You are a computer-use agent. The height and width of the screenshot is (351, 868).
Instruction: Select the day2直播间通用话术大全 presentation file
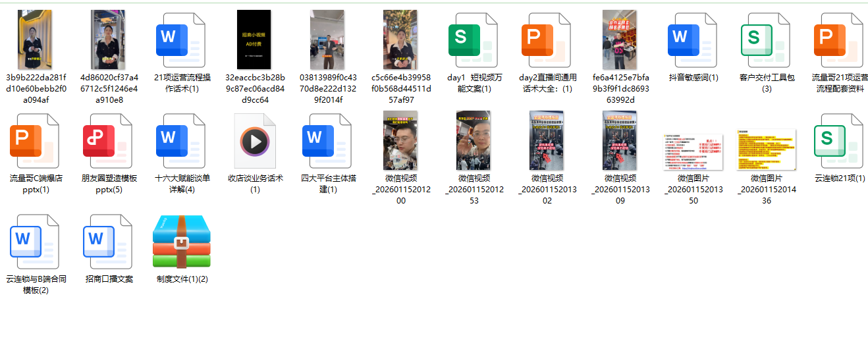click(546, 40)
